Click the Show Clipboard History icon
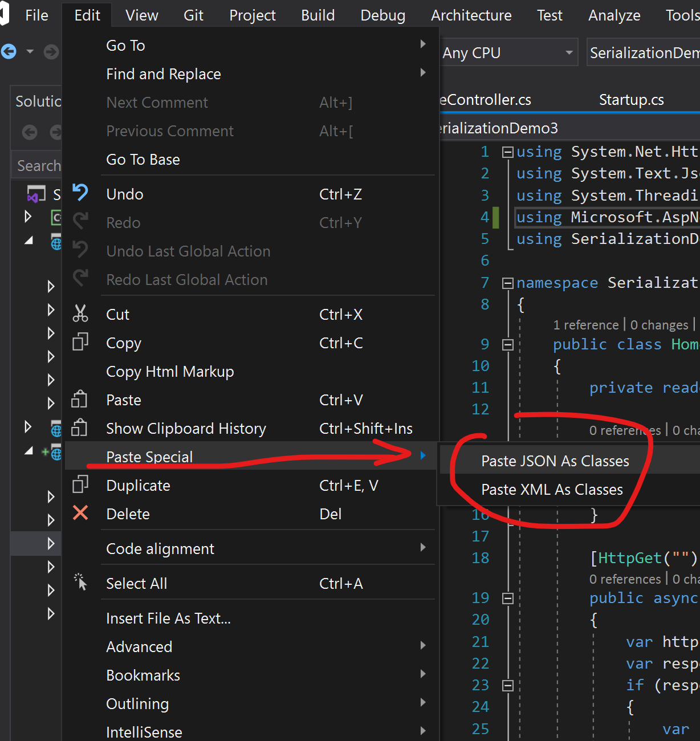Screen dimensions: 700x741 click(79, 427)
